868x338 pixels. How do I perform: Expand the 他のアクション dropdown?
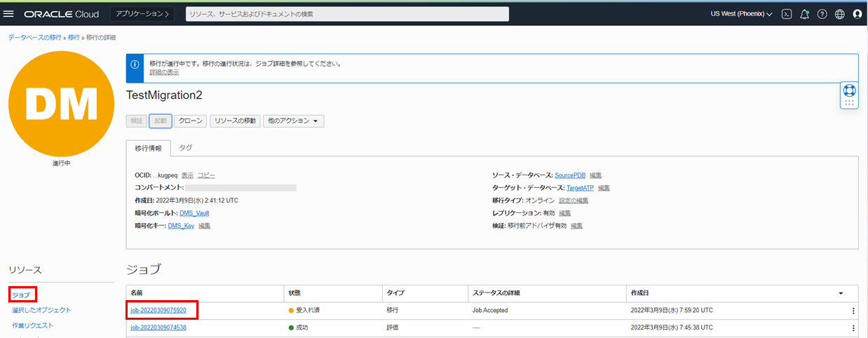(x=293, y=121)
